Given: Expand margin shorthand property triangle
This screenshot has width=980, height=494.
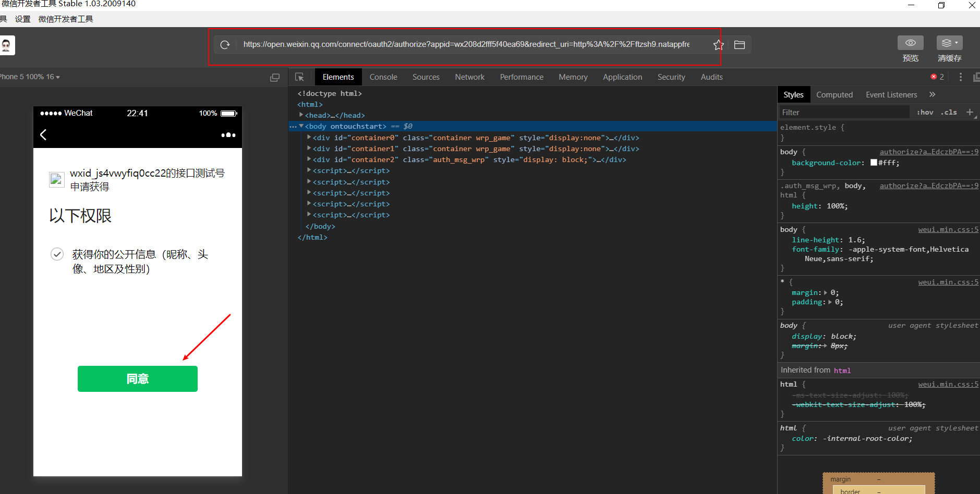Looking at the screenshot, I should click(x=826, y=293).
